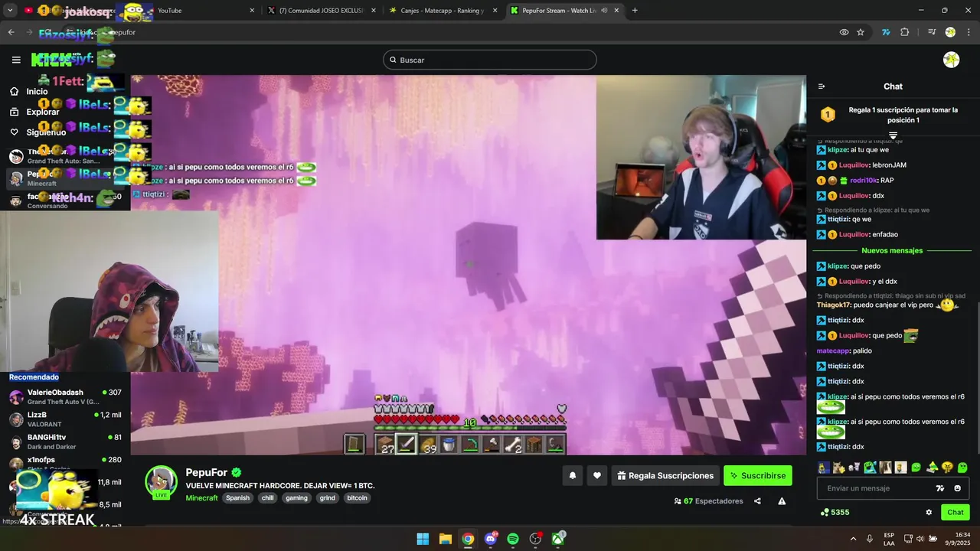Click username Thiagok17 in chat
980x551 pixels.
pos(834,305)
